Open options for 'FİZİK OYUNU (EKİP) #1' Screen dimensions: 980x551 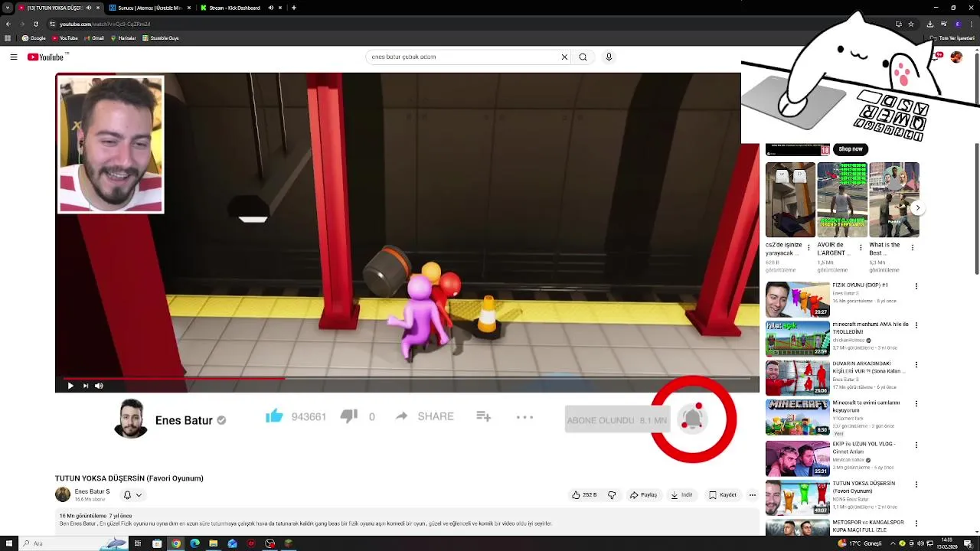click(x=916, y=286)
